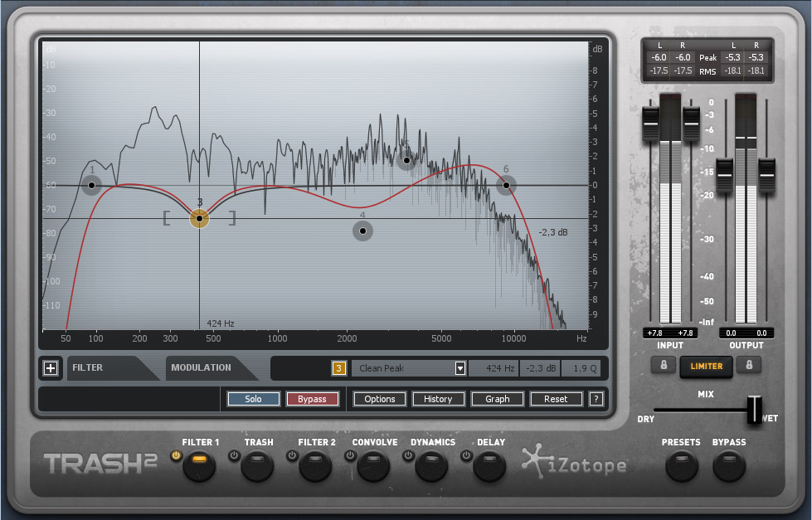The image size is (812, 520).
Task: Select filter node 6 on the spectrum
Action: [x=505, y=186]
